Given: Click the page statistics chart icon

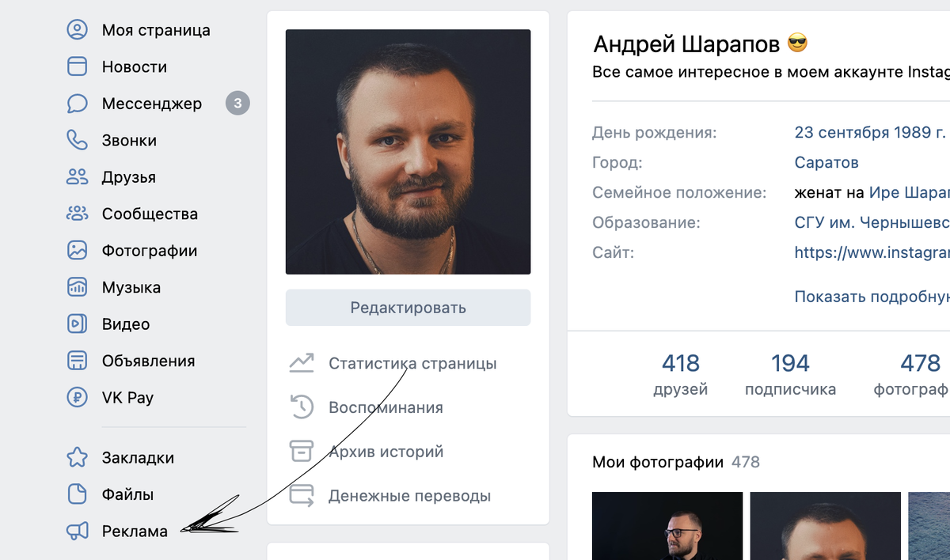Looking at the screenshot, I should point(302,363).
